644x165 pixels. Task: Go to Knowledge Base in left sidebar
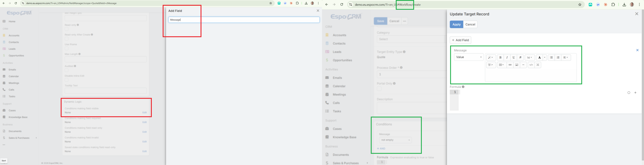tap(18, 117)
